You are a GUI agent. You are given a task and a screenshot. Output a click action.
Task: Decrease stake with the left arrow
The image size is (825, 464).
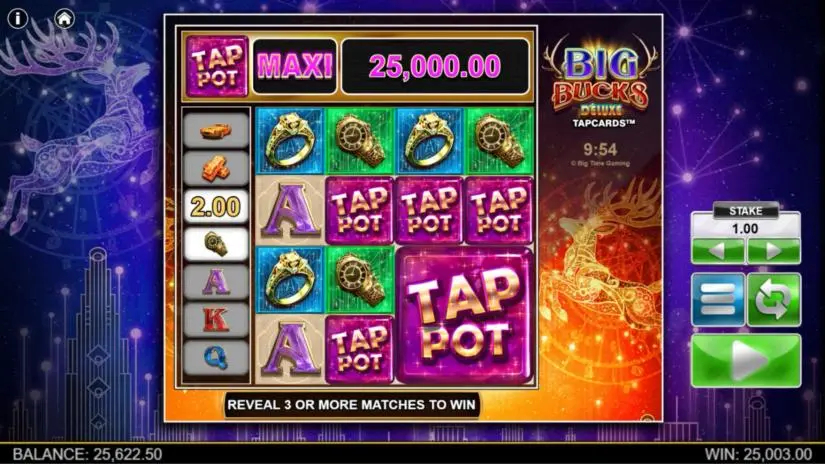[x=718, y=251]
